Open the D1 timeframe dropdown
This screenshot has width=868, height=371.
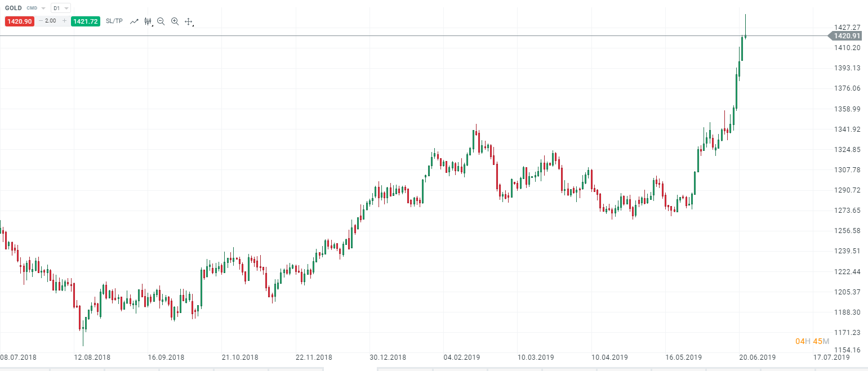(60, 8)
